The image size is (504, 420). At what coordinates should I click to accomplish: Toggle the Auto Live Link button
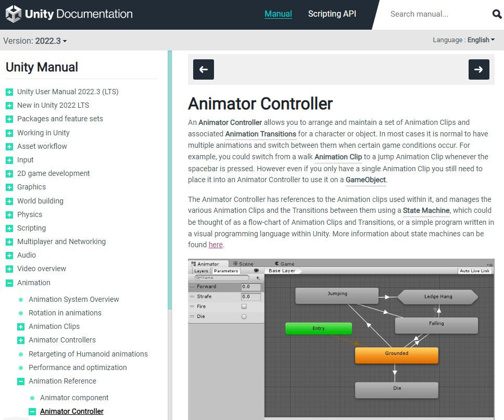[474, 270]
